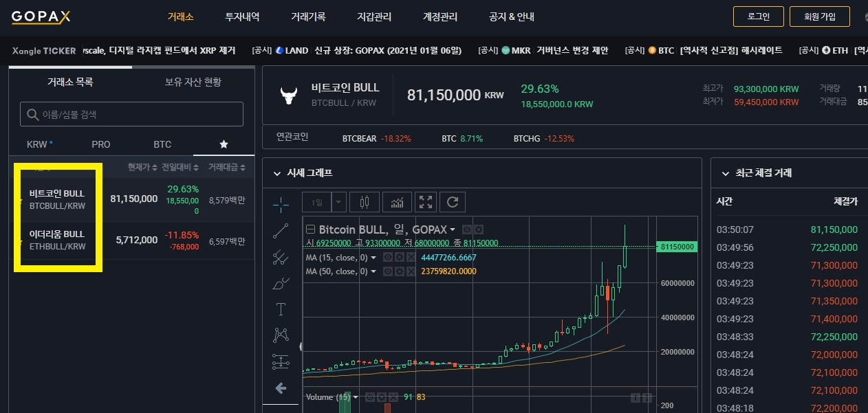Image resolution: width=868 pixels, height=413 pixels.
Task: Select the position measurement tool
Action: [x=281, y=361]
